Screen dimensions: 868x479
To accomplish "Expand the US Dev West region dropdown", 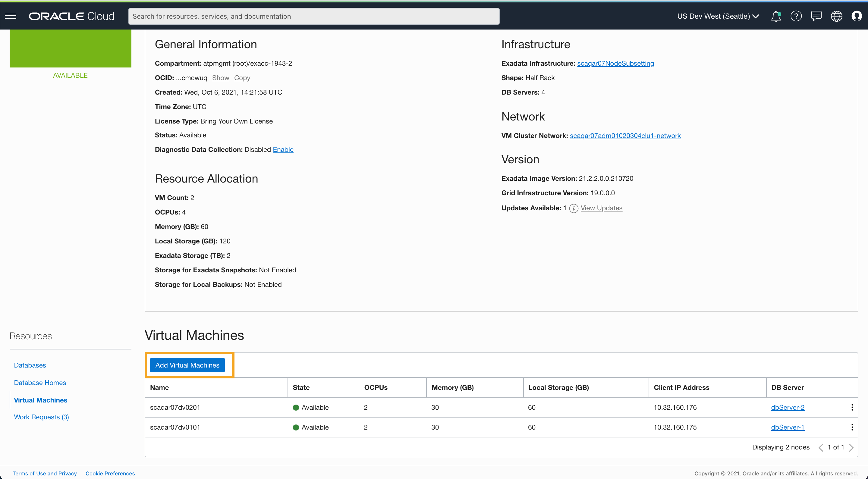I will (718, 16).
